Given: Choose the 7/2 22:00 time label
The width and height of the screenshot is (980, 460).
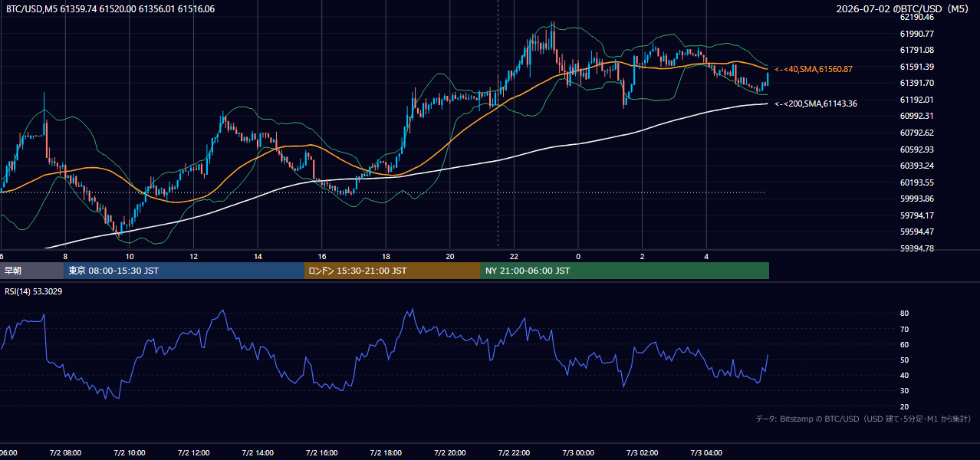Looking at the screenshot, I should (x=515, y=453).
